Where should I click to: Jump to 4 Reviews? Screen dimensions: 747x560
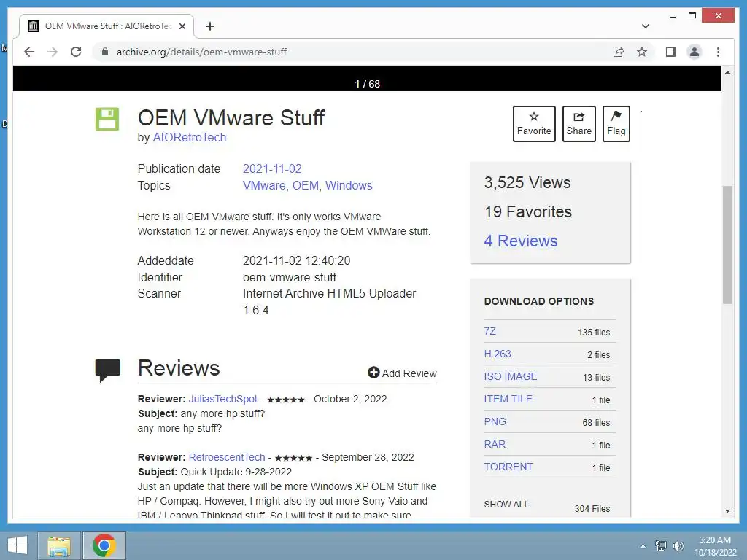click(521, 241)
